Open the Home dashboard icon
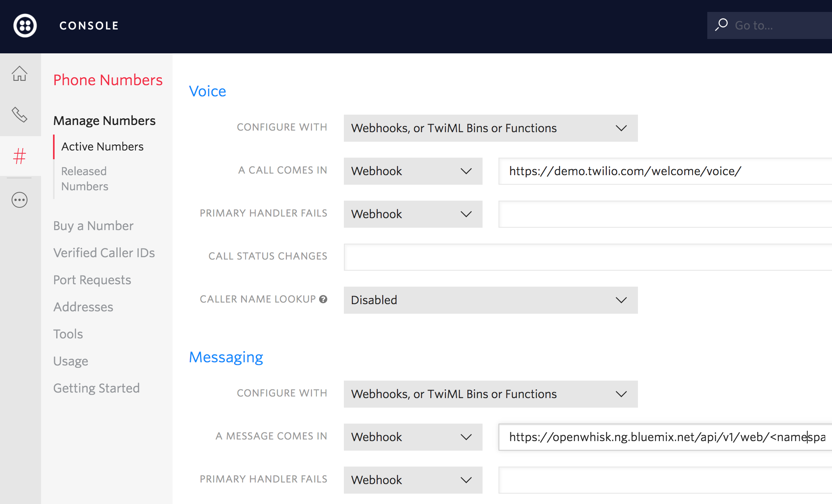832x504 pixels. (x=20, y=74)
